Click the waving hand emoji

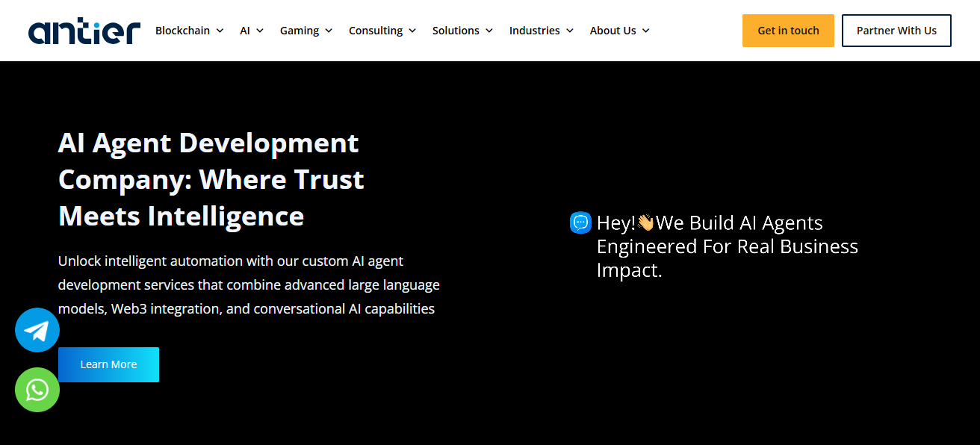click(x=645, y=223)
